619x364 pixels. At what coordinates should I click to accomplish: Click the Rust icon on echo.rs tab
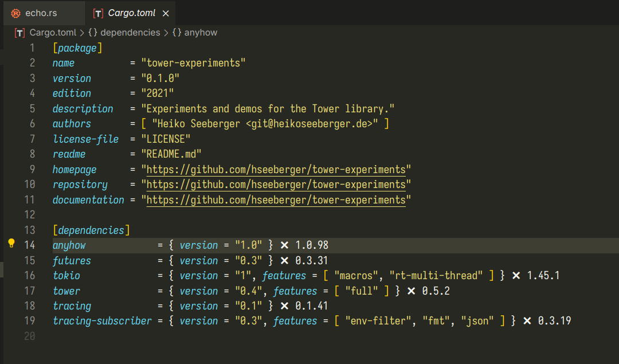pyautogui.click(x=16, y=13)
